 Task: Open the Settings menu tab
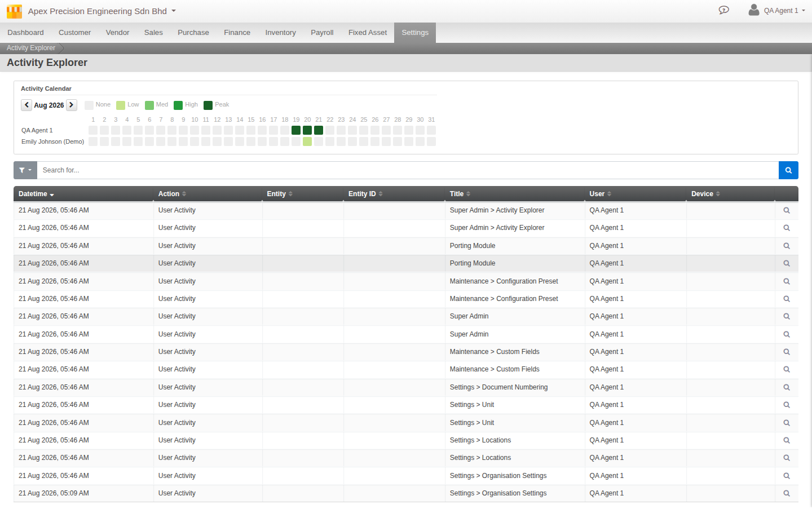415,33
